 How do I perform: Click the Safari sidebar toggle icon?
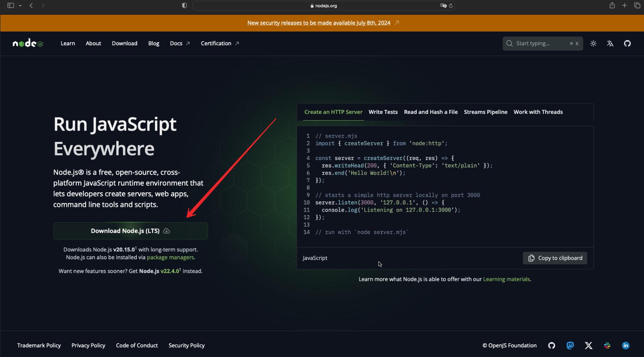pyautogui.click(x=11, y=6)
